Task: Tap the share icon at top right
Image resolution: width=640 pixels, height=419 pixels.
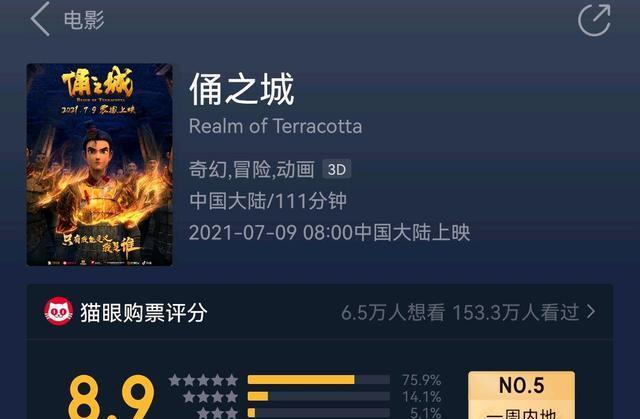Action: (594, 20)
